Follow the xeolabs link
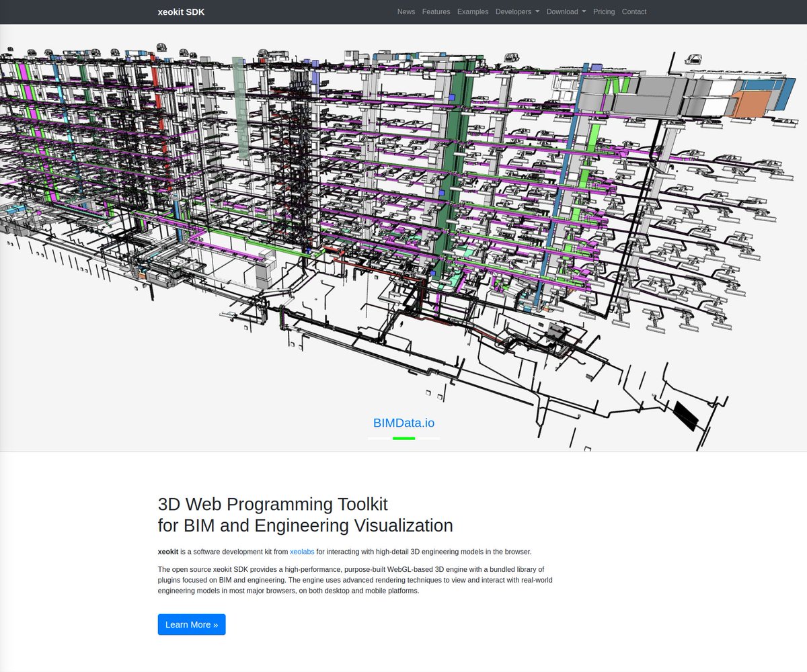Image resolution: width=807 pixels, height=672 pixels. point(302,552)
